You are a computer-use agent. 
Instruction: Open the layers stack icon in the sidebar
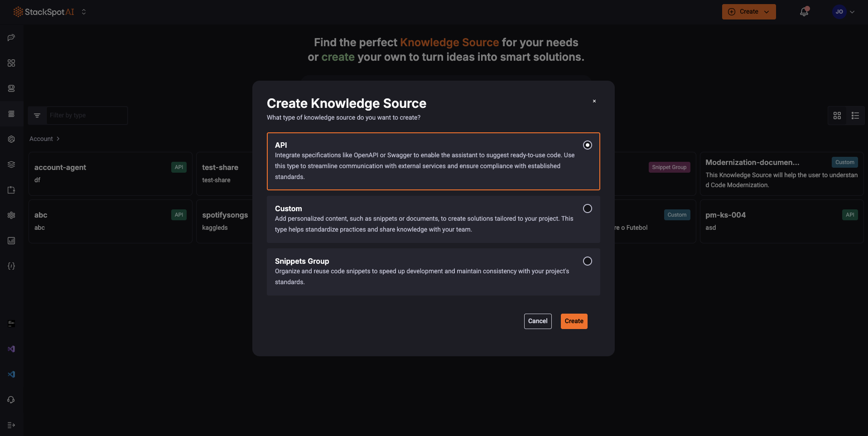(x=11, y=164)
